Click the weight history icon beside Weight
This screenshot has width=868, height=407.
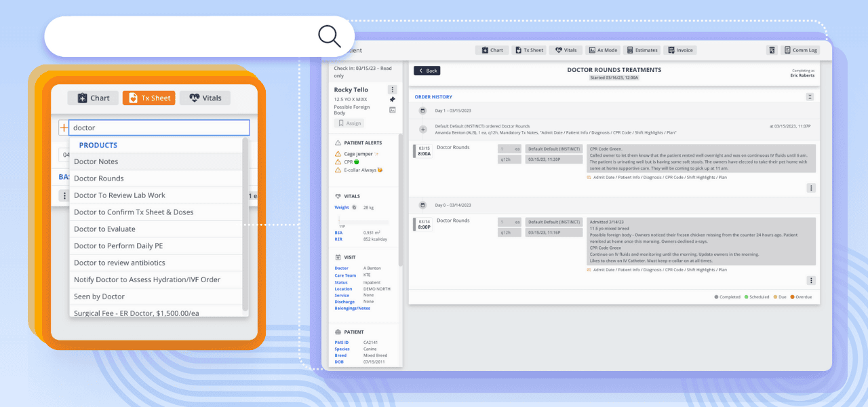click(354, 208)
